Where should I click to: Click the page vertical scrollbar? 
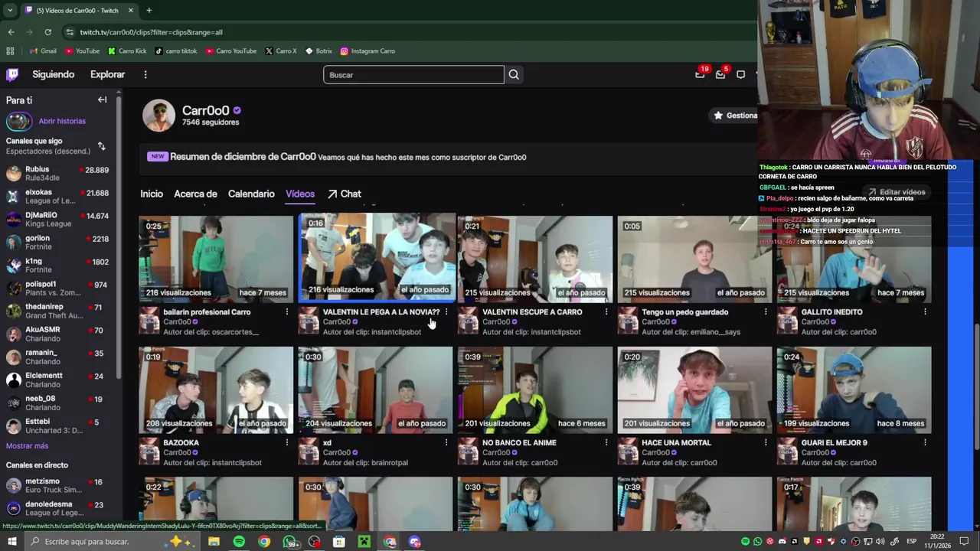[977, 386]
